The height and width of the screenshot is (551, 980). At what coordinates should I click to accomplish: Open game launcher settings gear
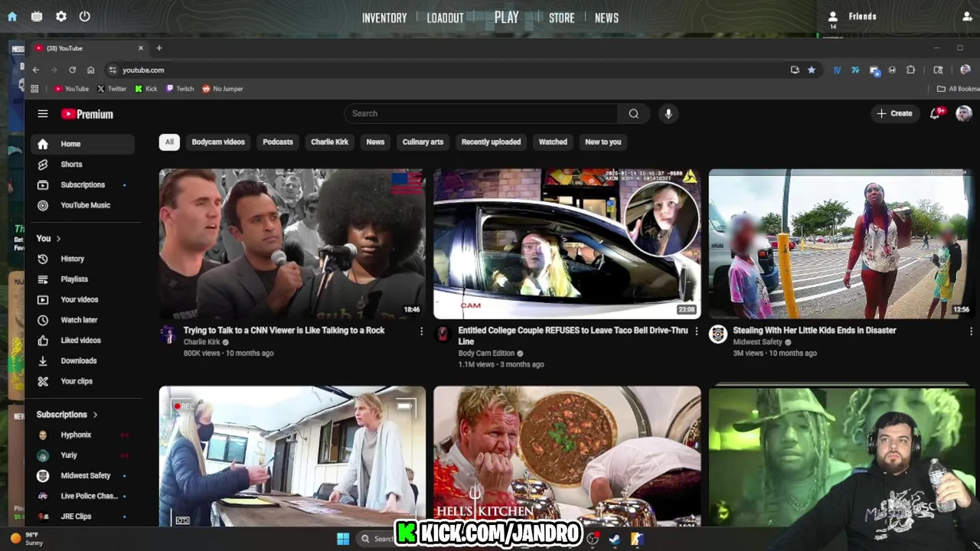[61, 16]
